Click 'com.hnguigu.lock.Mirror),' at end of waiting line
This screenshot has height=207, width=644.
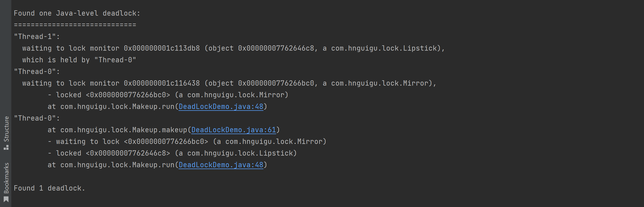(384, 83)
